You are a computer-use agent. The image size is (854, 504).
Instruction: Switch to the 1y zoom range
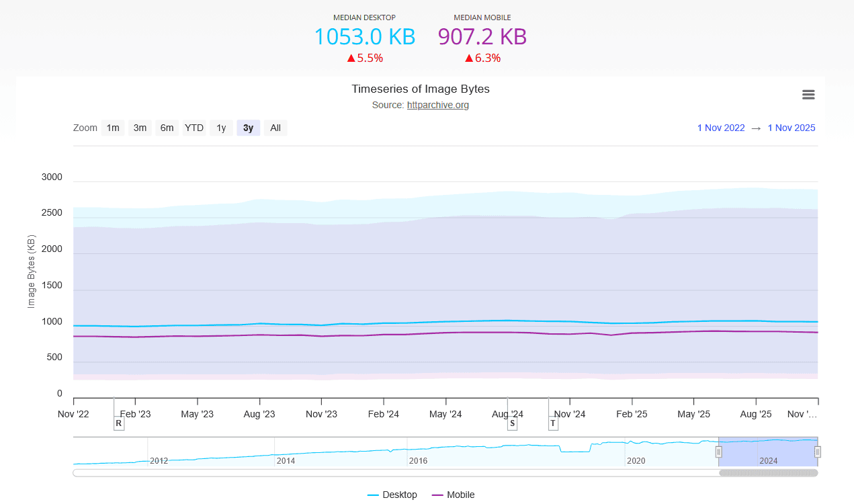(x=221, y=128)
